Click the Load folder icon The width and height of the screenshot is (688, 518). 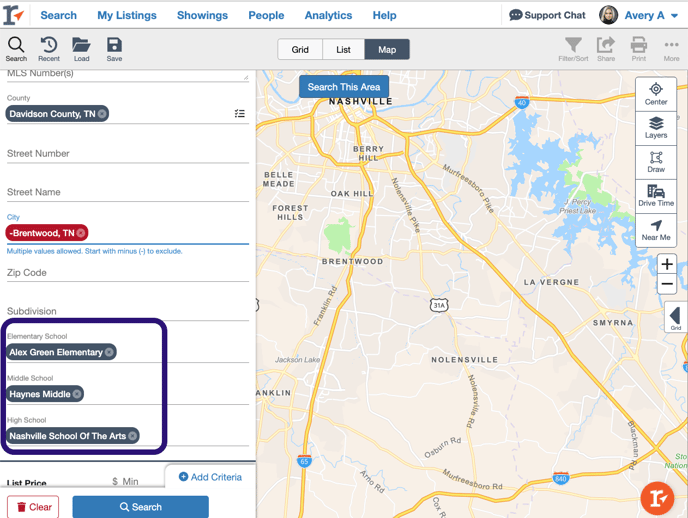tap(81, 48)
